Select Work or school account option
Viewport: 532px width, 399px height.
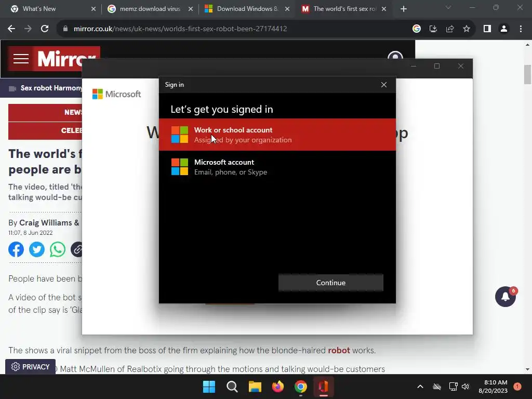(x=277, y=135)
